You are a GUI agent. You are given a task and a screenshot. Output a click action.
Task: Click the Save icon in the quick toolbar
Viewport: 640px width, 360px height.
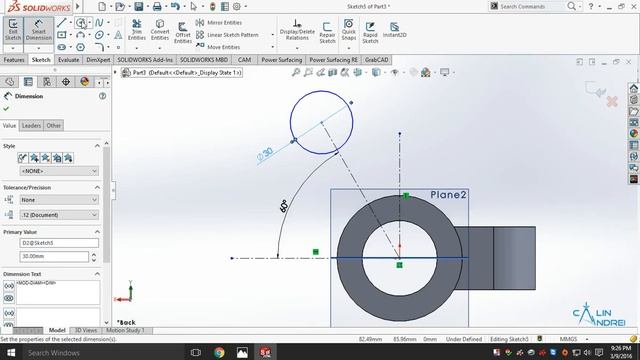point(139,6)
